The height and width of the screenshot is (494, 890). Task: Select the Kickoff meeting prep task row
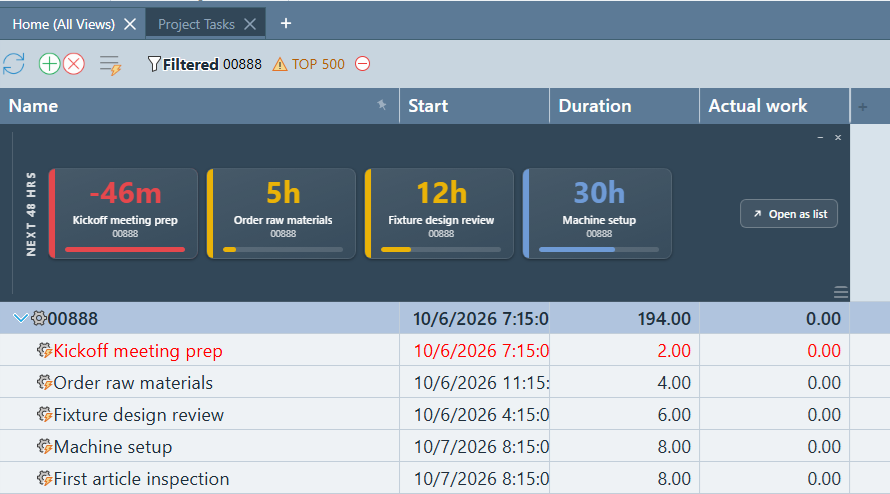[x=425, y=350]
